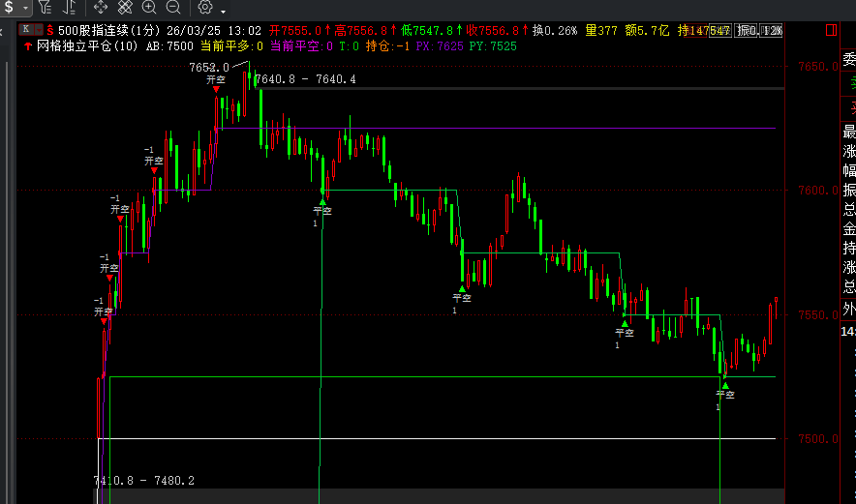Click the 7652.0 high price label
This screenshot has height=504, width=856.
(209, 67)
